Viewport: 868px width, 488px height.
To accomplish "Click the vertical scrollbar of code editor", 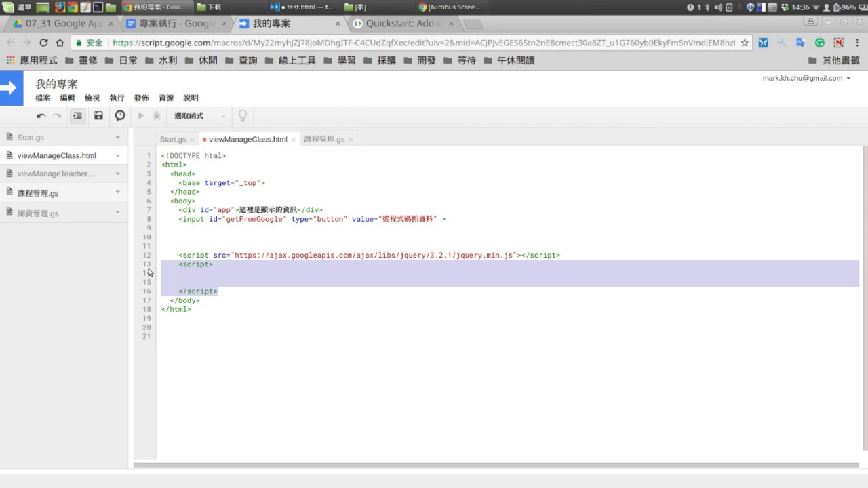I will pos(865,298).
